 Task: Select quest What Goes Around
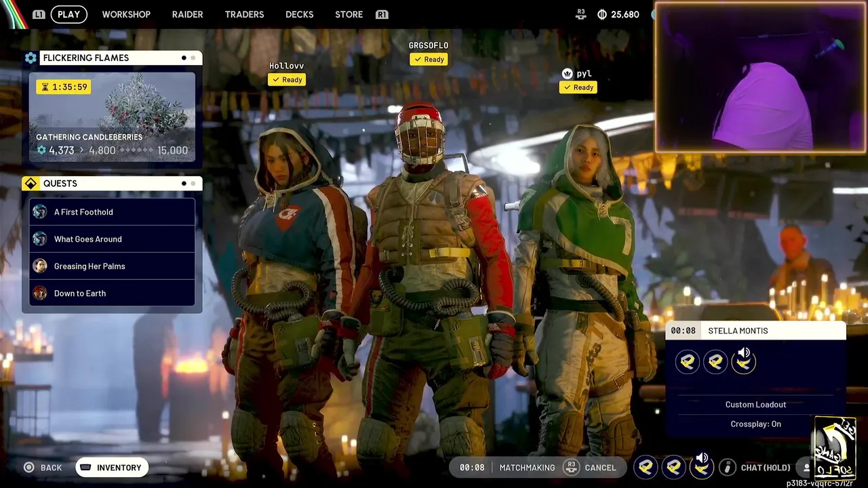click(112, 239)
